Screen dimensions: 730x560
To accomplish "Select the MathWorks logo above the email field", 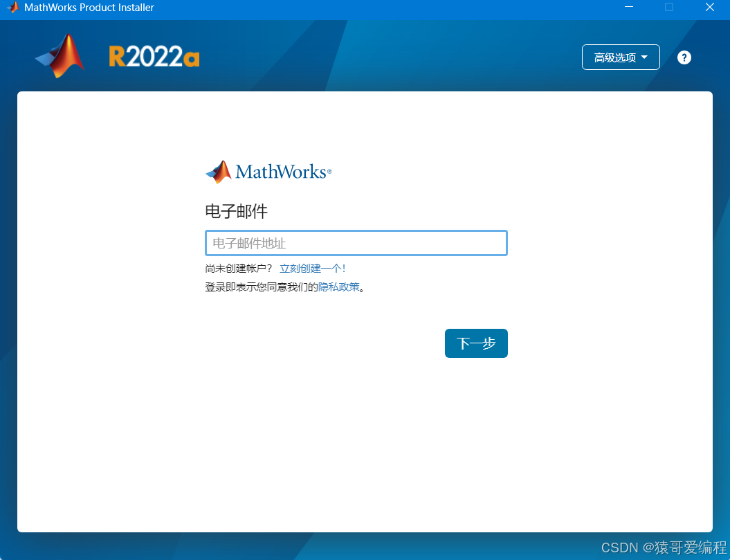I will [268, 172].
